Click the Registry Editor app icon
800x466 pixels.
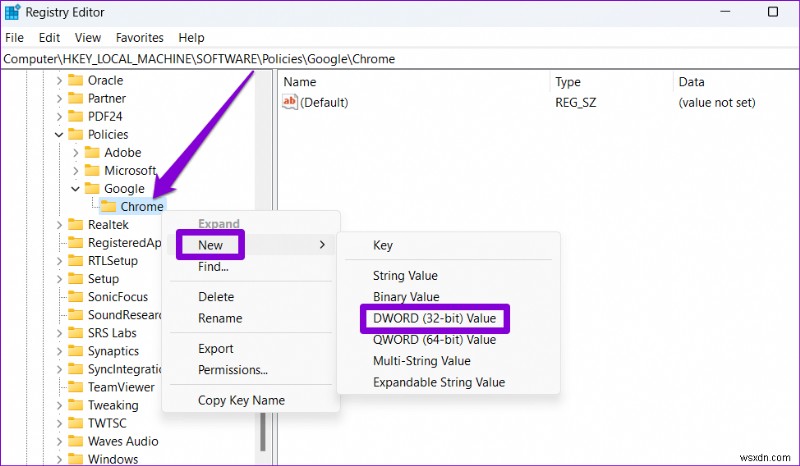tap(12, 11)
